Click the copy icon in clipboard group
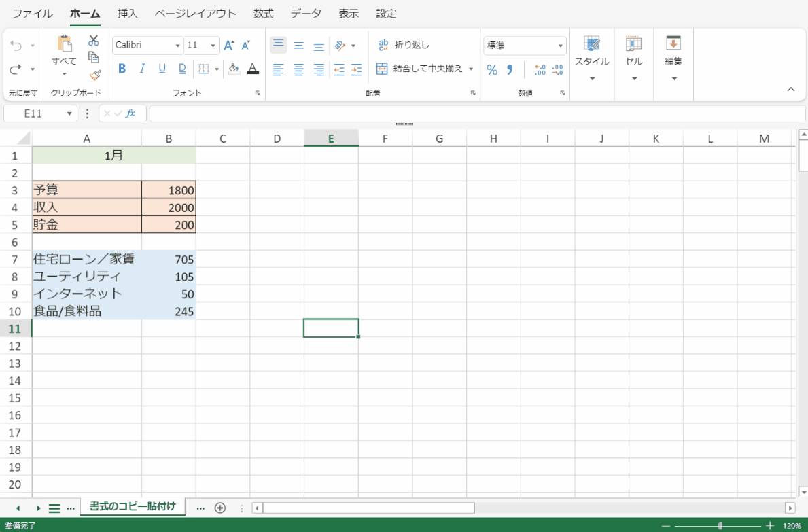The height and width of the screenshot is (532, 808). [94, 58]
